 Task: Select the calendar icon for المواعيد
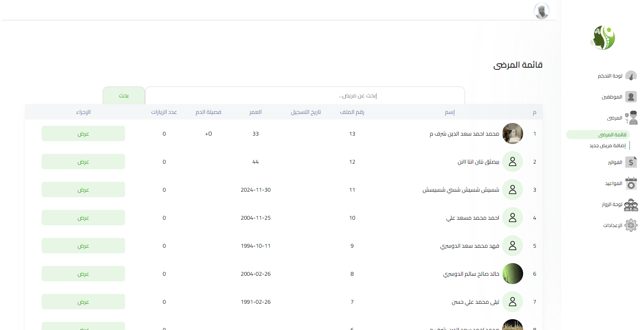click(631, 183)
